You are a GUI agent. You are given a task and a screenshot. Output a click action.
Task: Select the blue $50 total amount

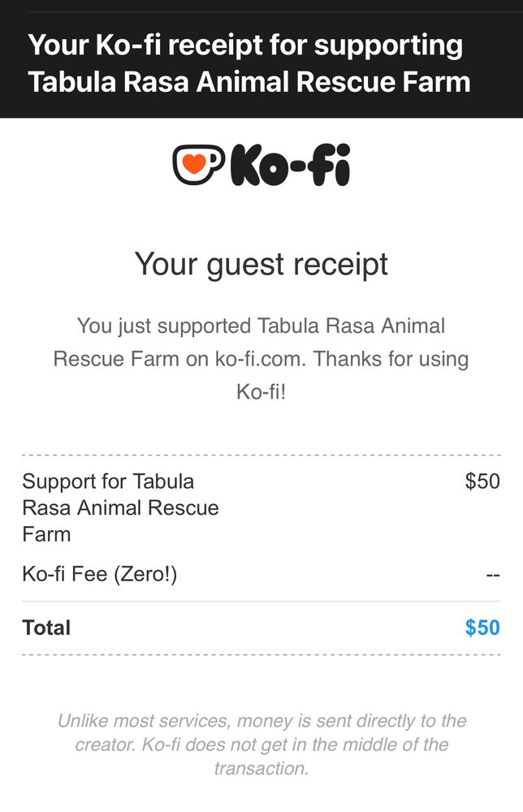tap(482, 628)
